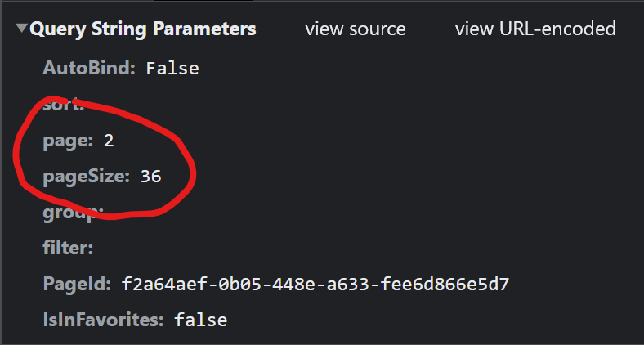This screenshot has width=644, height=345.
Task: Select the AutoBind parameter name
Action: 88,69
